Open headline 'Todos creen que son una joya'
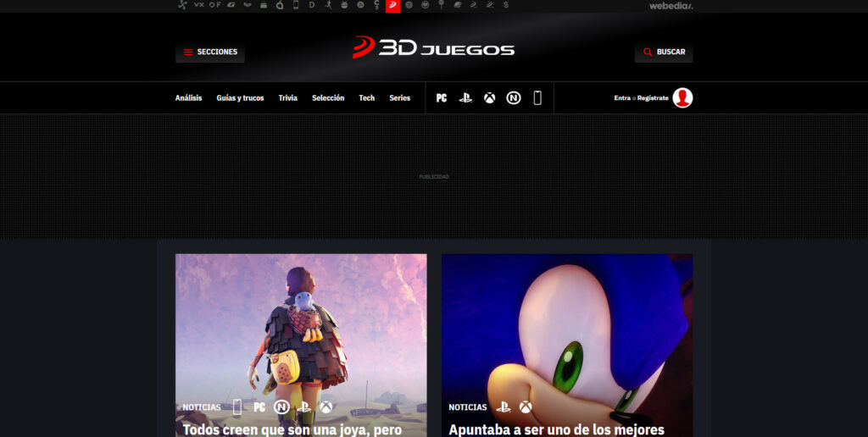 (x=292, y=430)
